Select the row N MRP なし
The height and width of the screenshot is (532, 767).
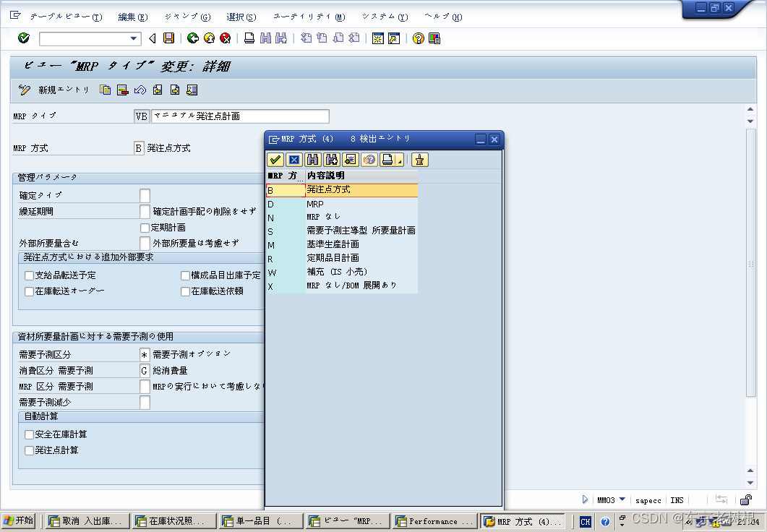342,218
